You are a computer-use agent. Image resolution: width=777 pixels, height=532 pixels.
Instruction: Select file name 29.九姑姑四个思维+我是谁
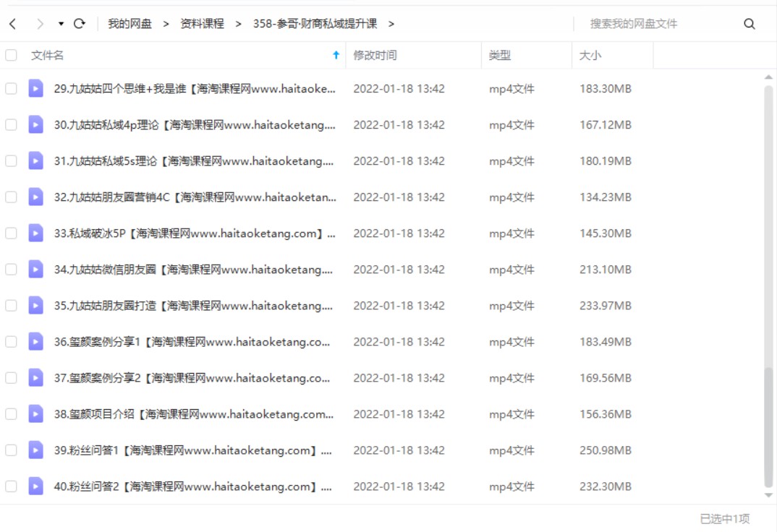[x=195, y=89]
